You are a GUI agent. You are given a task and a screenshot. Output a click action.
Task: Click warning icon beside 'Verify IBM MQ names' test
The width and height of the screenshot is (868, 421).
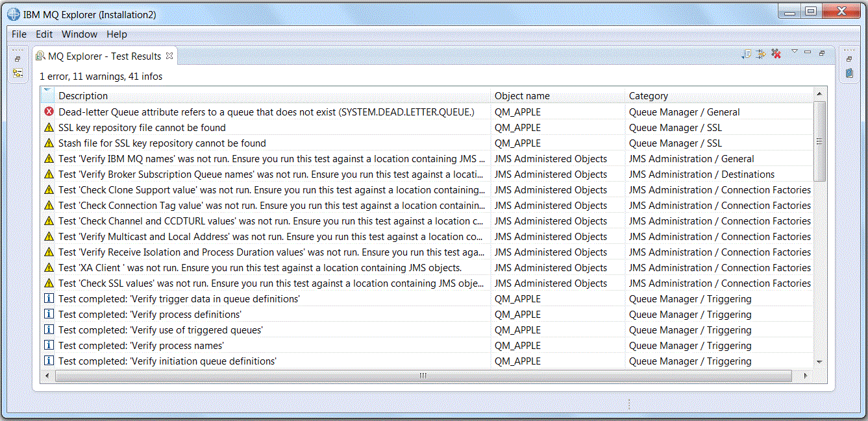[49, 158]
